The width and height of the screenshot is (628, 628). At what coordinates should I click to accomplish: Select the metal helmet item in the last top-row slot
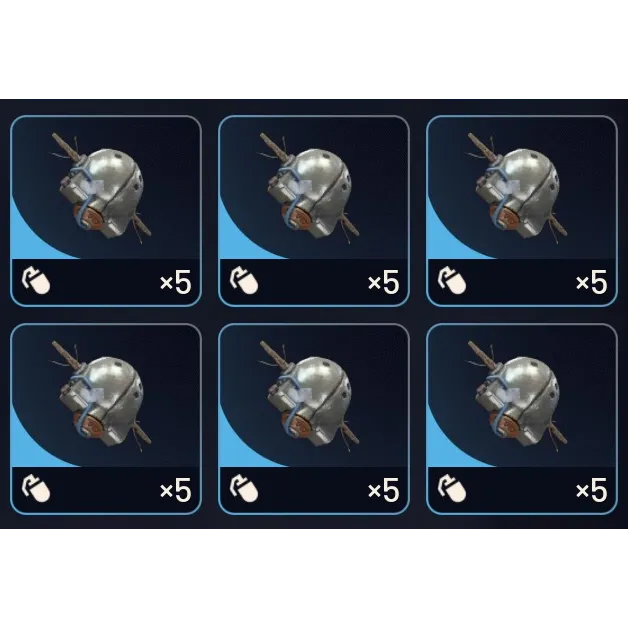coord(517,189)
